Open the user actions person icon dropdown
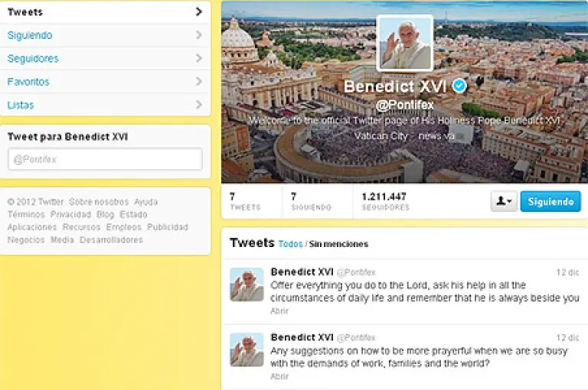Viewport: 588px width, 390px height. tap(504, 201)
